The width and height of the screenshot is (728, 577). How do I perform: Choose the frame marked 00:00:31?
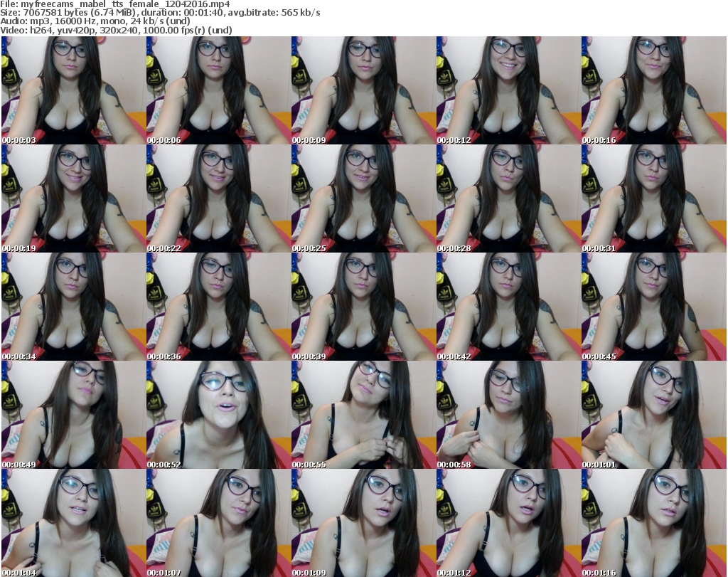654,198
